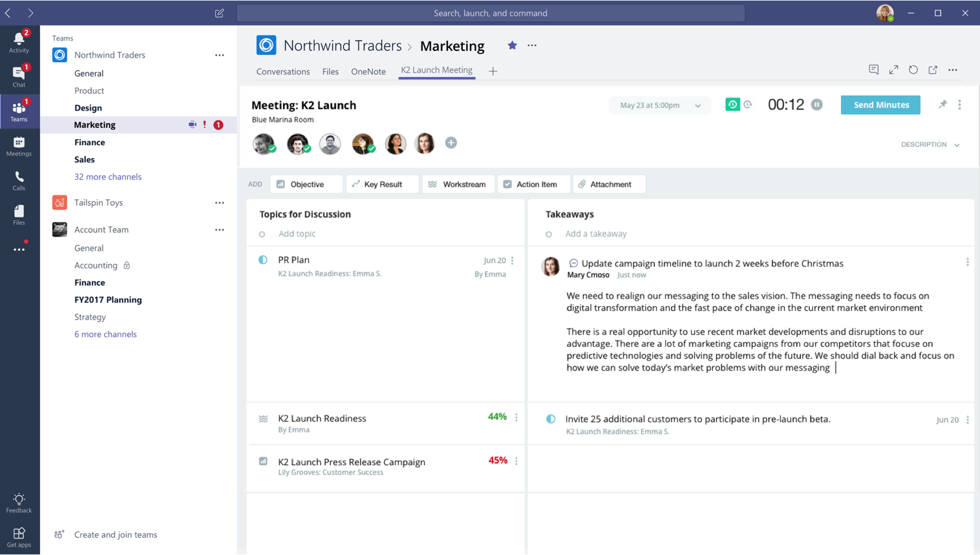
Task: Open the Files tab
Action: tap(330, 71)
